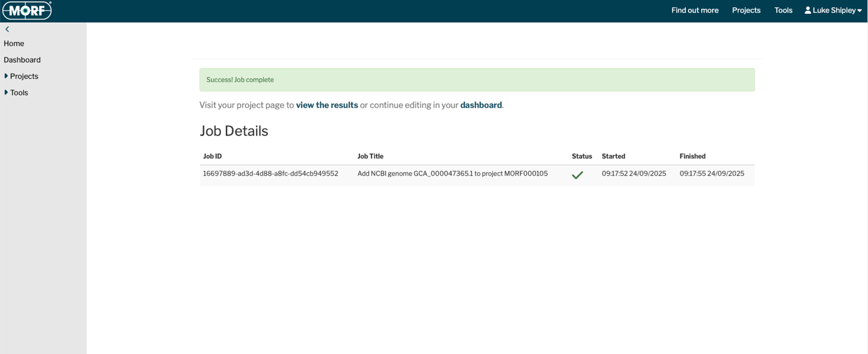Follow the "view the results" link
This screenshot has width=868, height=354.
coord(327,105)
